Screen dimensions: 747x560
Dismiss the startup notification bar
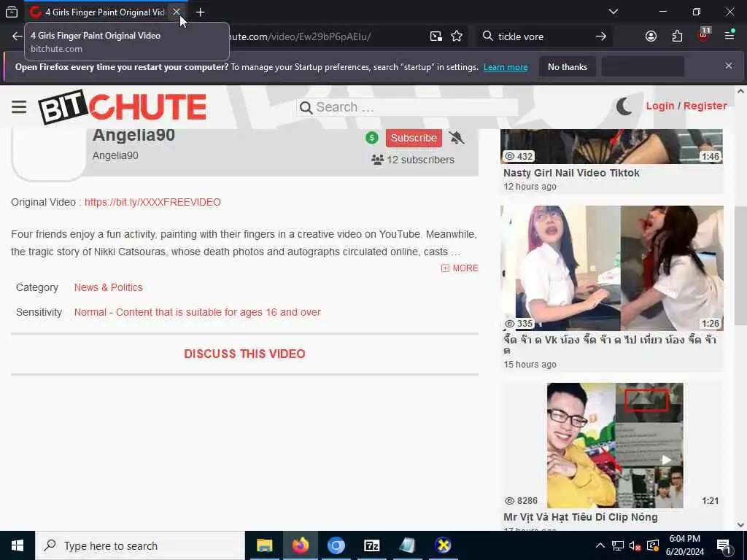tap(729, 66)
